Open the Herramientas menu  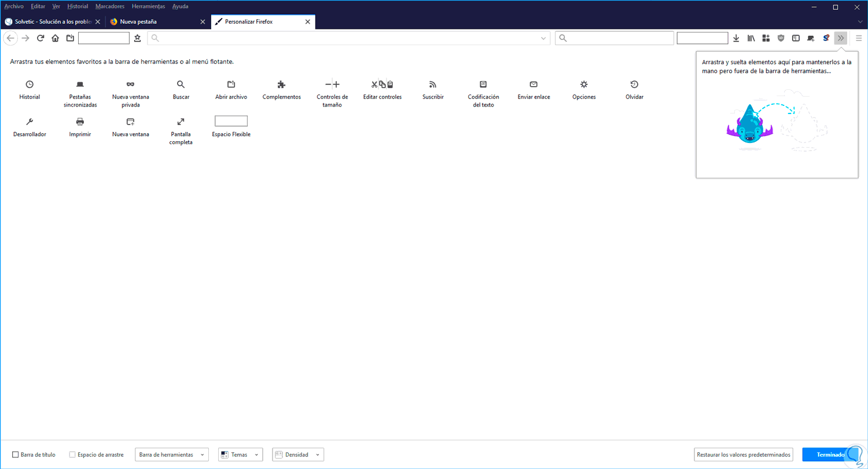148,6
